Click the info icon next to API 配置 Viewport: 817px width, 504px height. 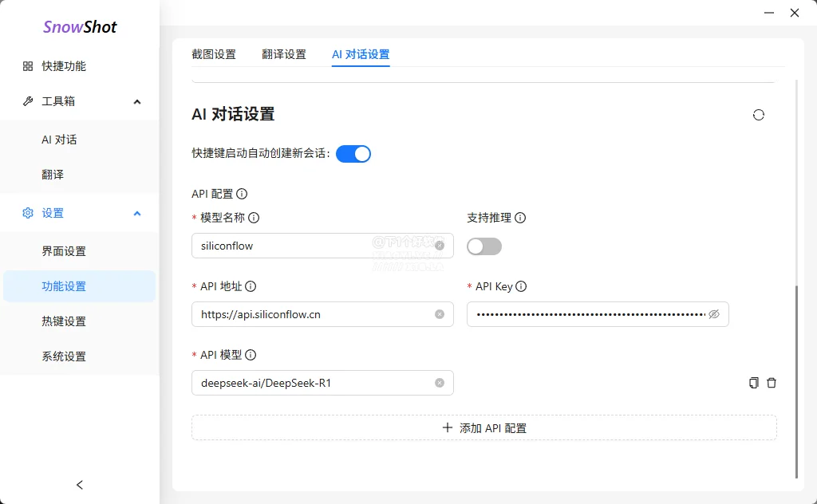coord(242,194)
